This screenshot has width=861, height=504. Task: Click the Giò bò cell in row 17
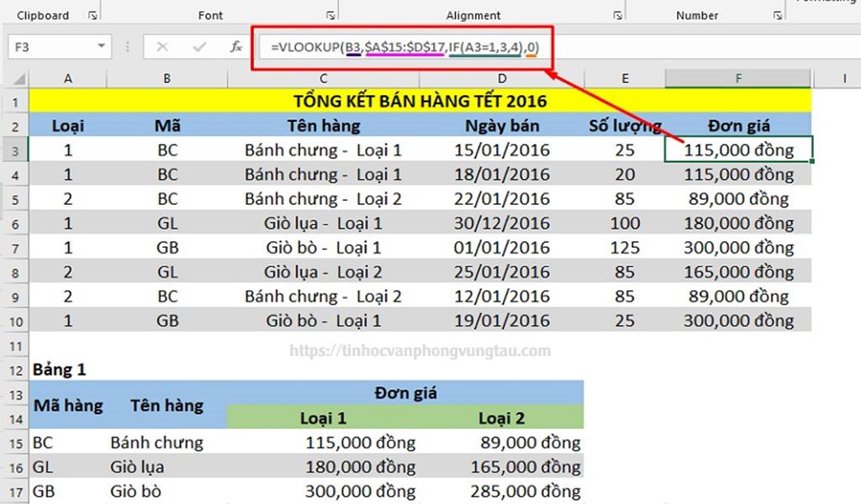167,491
